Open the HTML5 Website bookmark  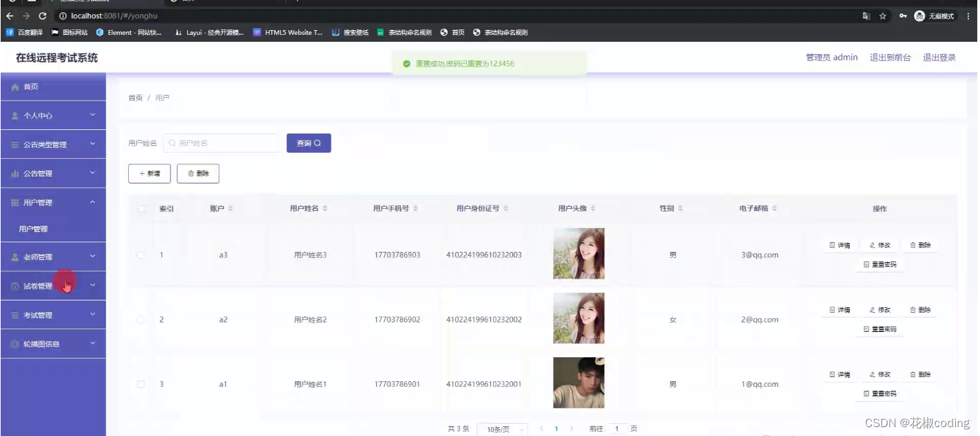288,32
